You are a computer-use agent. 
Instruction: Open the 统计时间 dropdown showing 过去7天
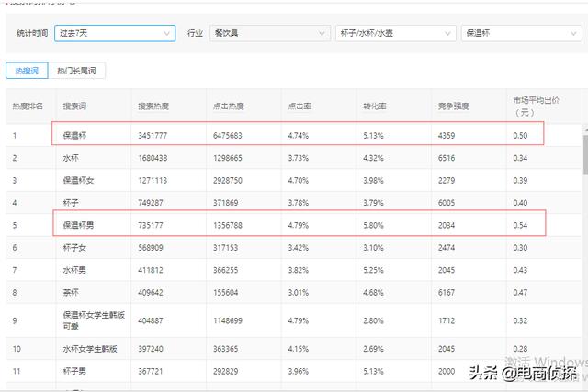pyautogui.click(x=115, y=33)
